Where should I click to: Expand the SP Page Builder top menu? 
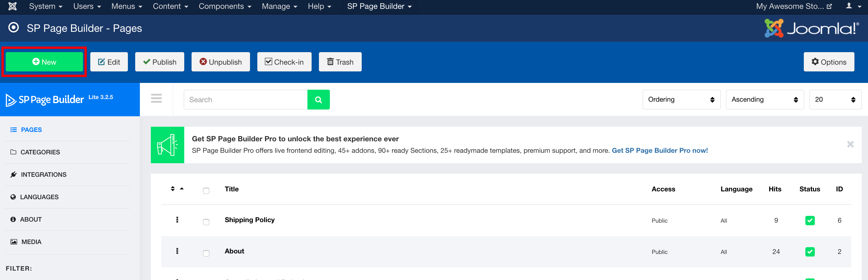(379, 6)
